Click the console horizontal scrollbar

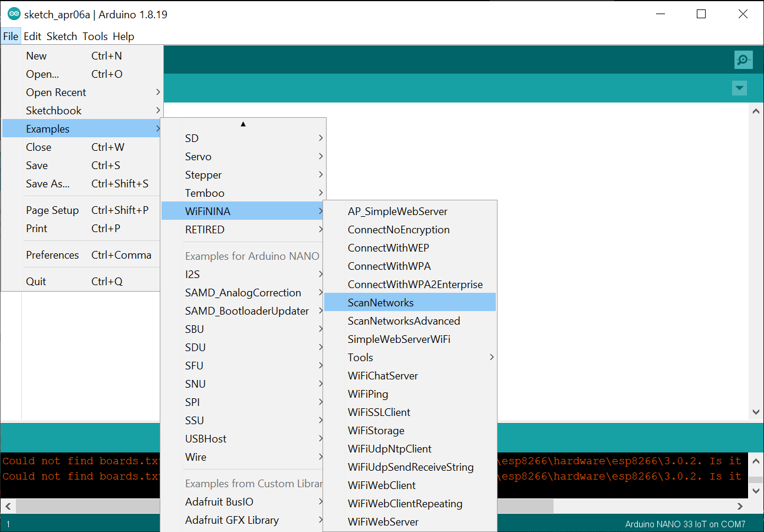pos(377,506)
